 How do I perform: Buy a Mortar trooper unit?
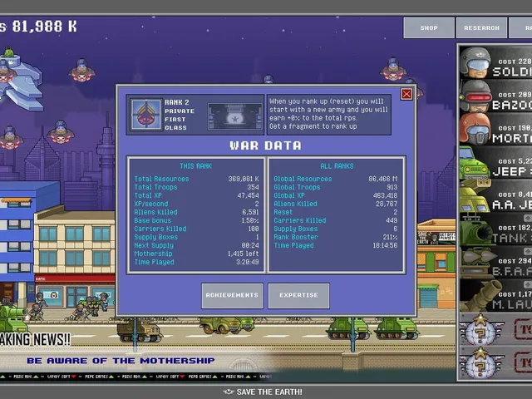tap(495, 130)
